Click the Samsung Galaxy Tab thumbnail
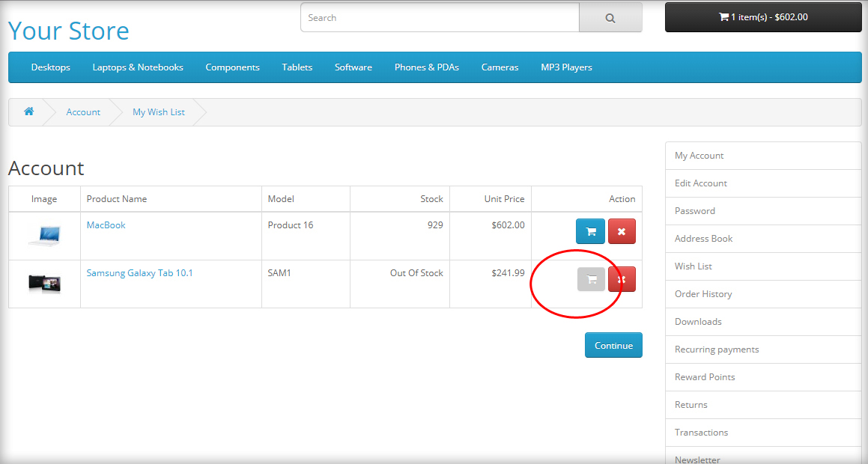 point(44,284)
